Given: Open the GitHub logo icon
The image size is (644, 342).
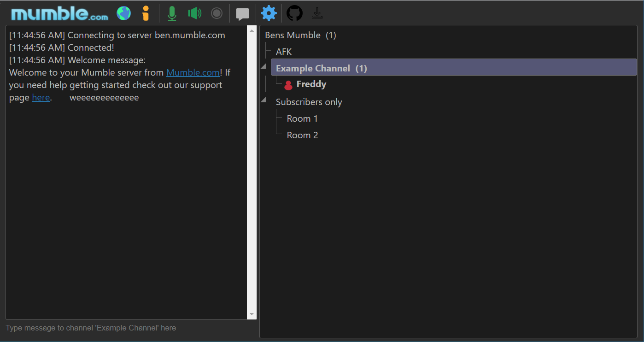Looking at the screenshot, I should [295, 13].
